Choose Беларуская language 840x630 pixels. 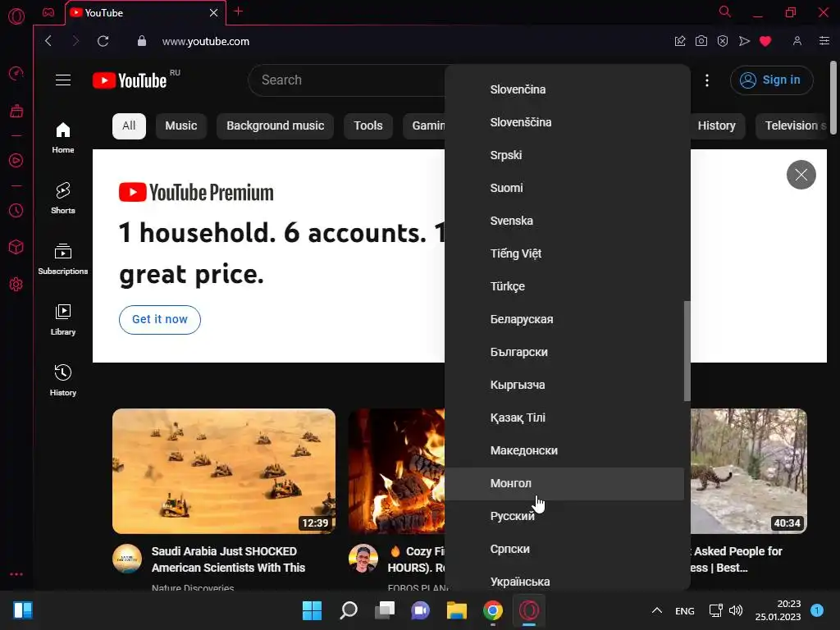click(x=564, y=319)
